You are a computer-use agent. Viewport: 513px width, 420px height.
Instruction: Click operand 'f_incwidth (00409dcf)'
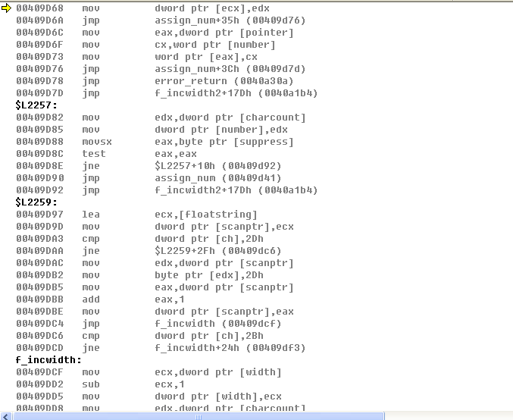[218, 323]
